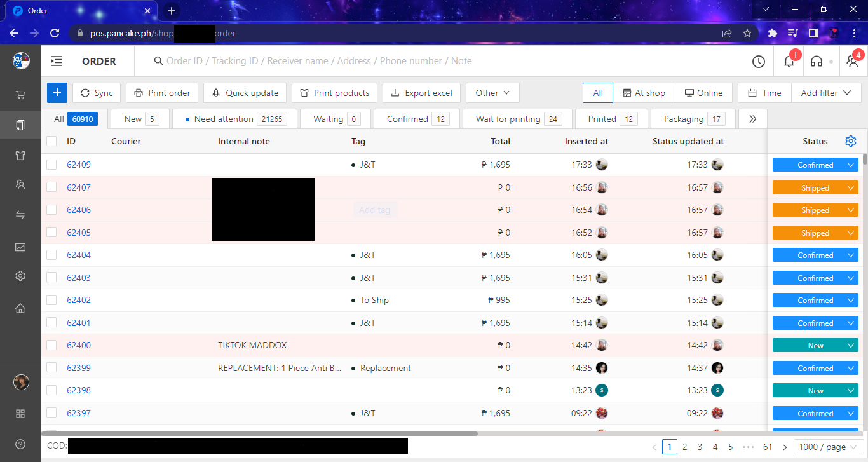Open the help question mark icon
The image size is (868, 462).
click(20, 444)
